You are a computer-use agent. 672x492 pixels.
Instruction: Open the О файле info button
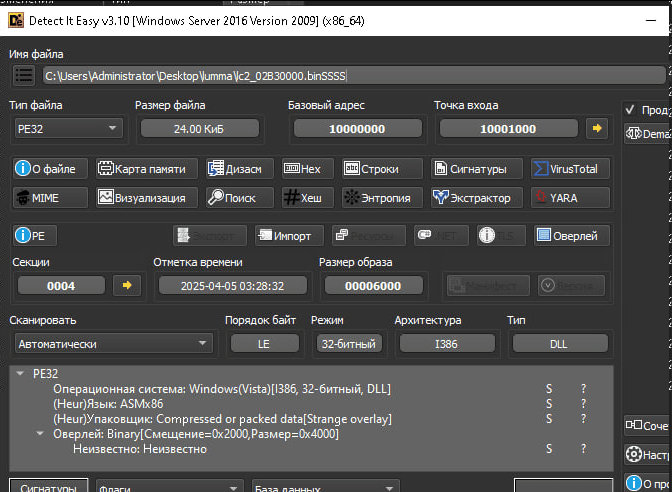[50, 169]
